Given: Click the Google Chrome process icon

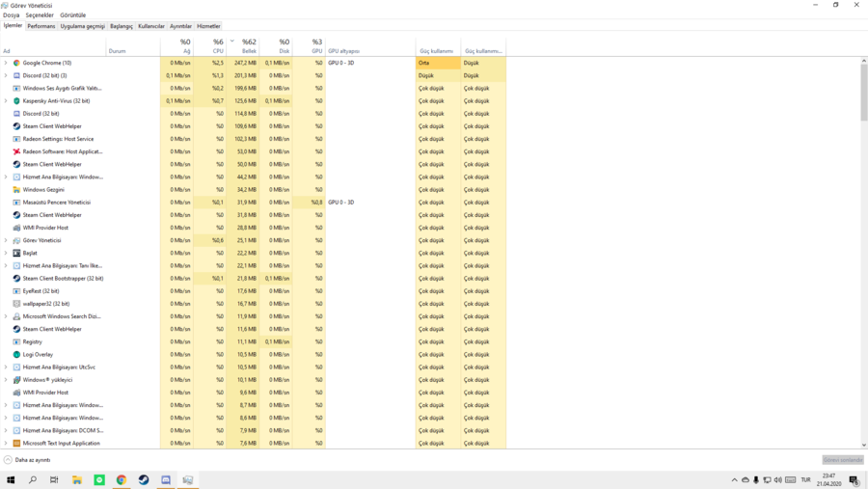Looking at the screenshot, I should point(16,63).
